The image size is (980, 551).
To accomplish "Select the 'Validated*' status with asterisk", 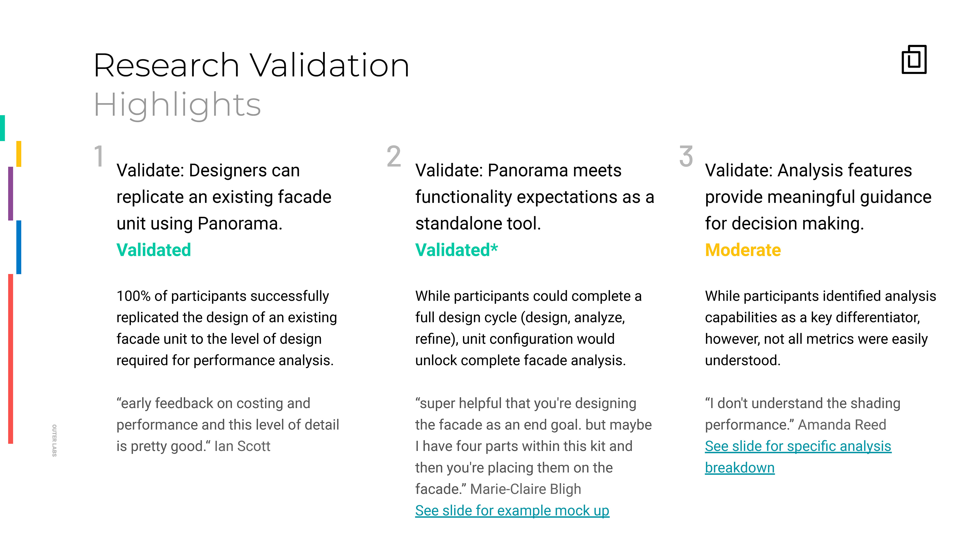I will 456,250.
